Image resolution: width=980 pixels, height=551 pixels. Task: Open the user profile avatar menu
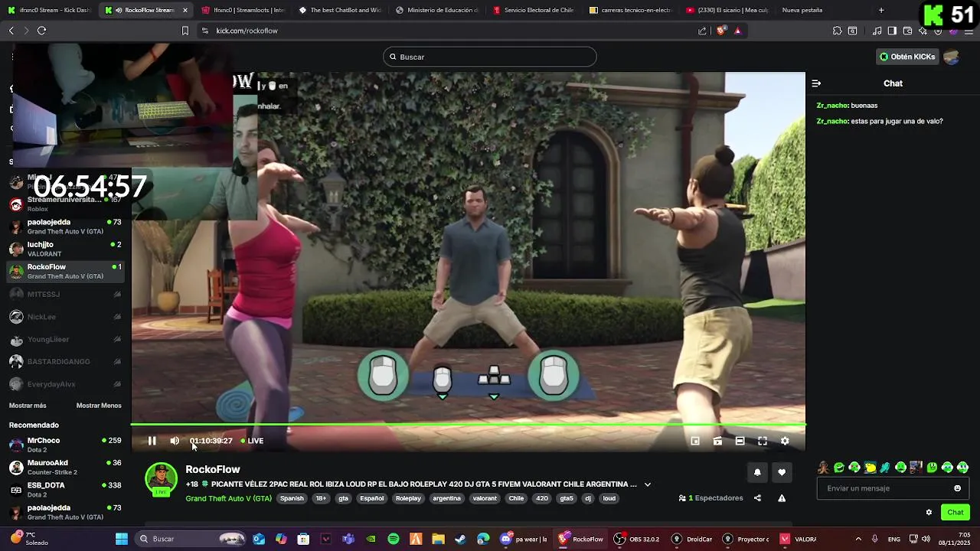coord(952,57)
